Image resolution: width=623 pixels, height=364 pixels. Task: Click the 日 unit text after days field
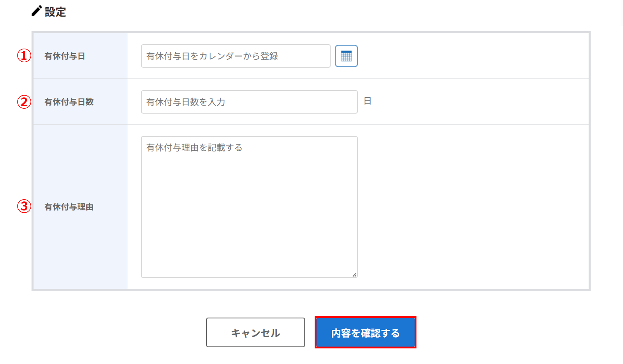tap(368, 101)
